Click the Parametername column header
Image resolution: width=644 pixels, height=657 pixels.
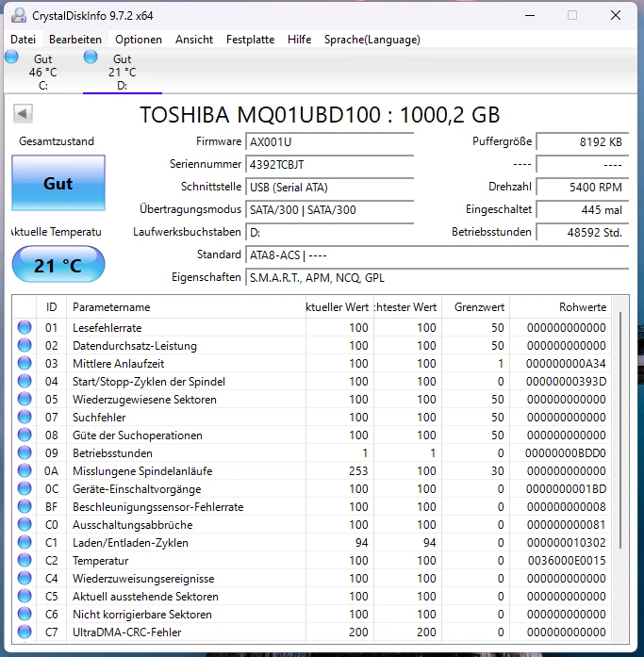(186, 307)
